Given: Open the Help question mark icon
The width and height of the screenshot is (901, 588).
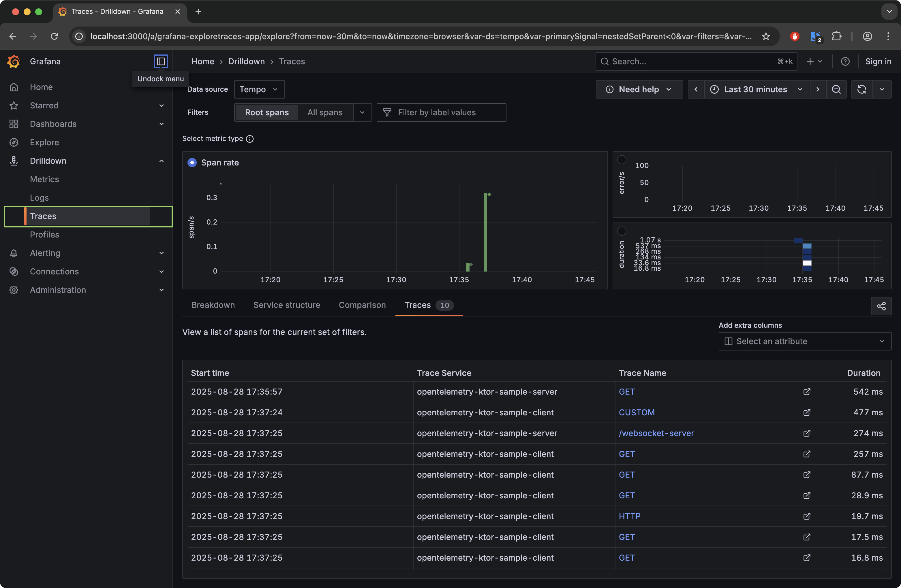Looking at the screenshot, I should [845, 61].
